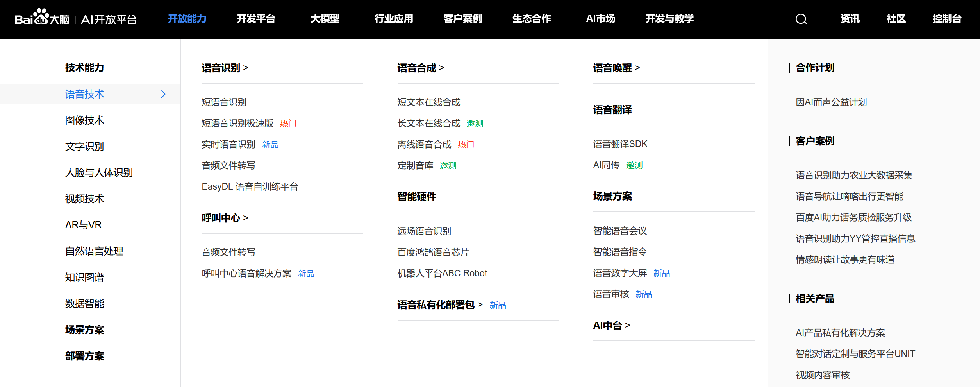980x387 pixels.
Task: Open 百度AI助力话务质检服务升级 case
Action: coord(853,218)
